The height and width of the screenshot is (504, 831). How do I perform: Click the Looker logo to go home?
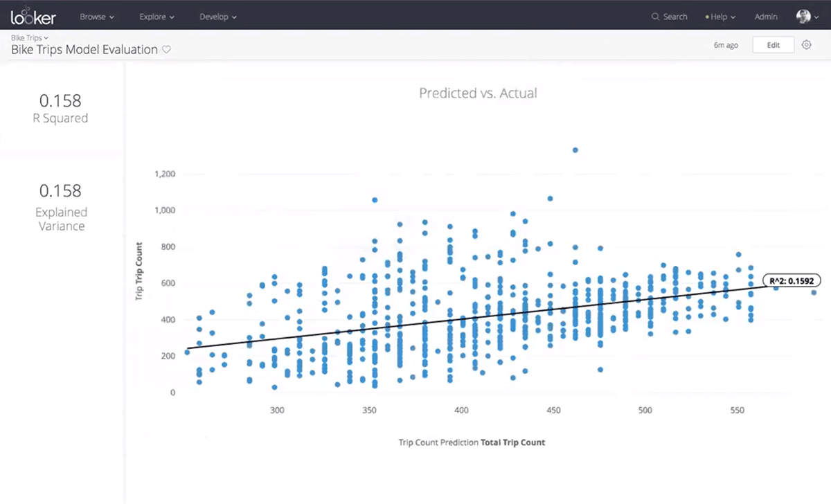tap(33, 16)
